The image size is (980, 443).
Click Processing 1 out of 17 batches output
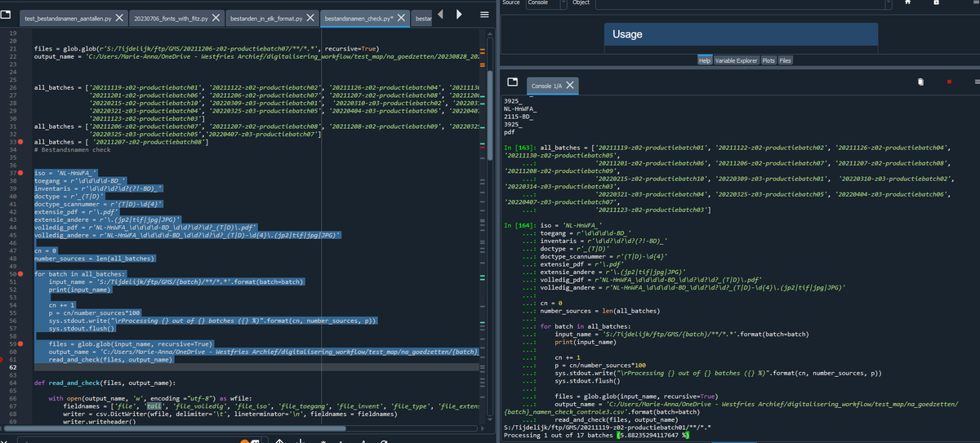tap(598, 435)
